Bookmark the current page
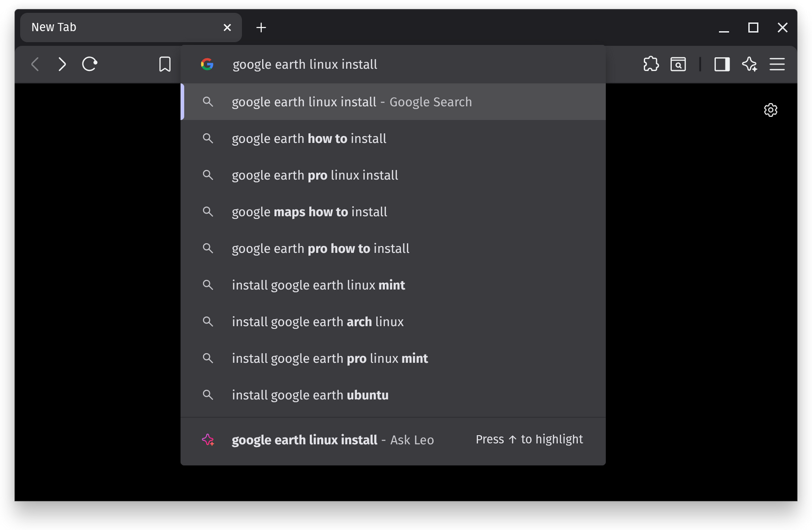 164,64
